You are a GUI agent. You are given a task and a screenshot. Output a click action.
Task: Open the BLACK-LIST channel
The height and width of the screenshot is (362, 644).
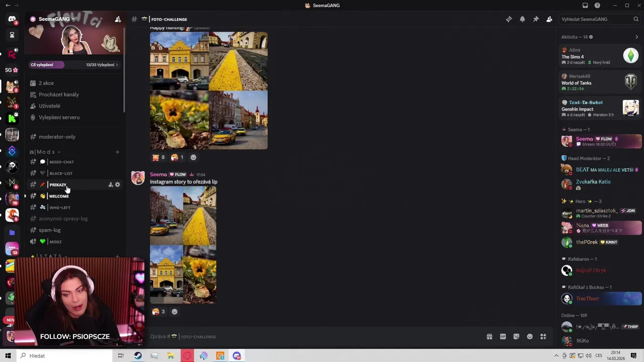[74, 173]
